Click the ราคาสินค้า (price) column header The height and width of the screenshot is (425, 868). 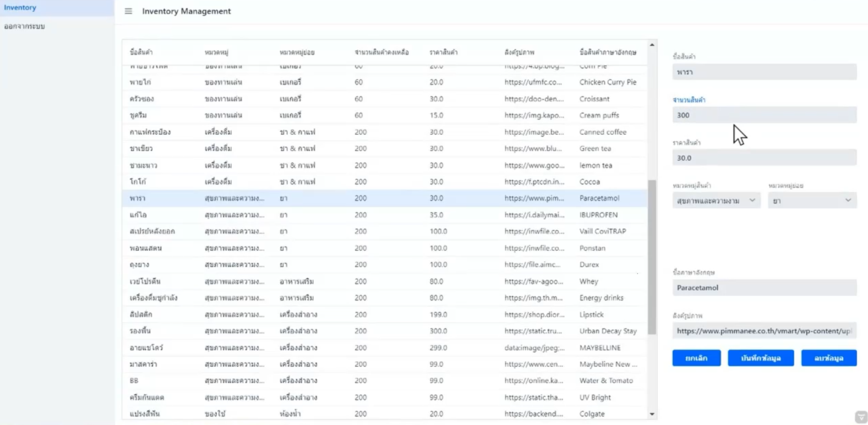(x=443, y=52)
